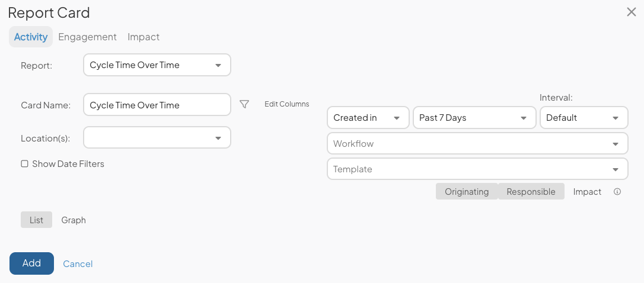Switch to the Impact tab
Image resolution: width=644 pixels, height=283 pixels.
[x=144, y=37]
